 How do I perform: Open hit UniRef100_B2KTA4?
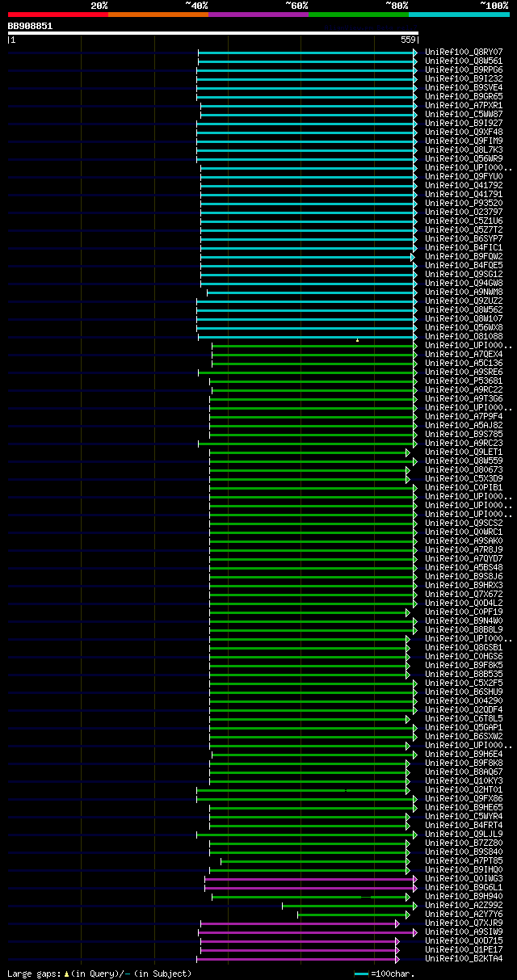click(464, 958)
